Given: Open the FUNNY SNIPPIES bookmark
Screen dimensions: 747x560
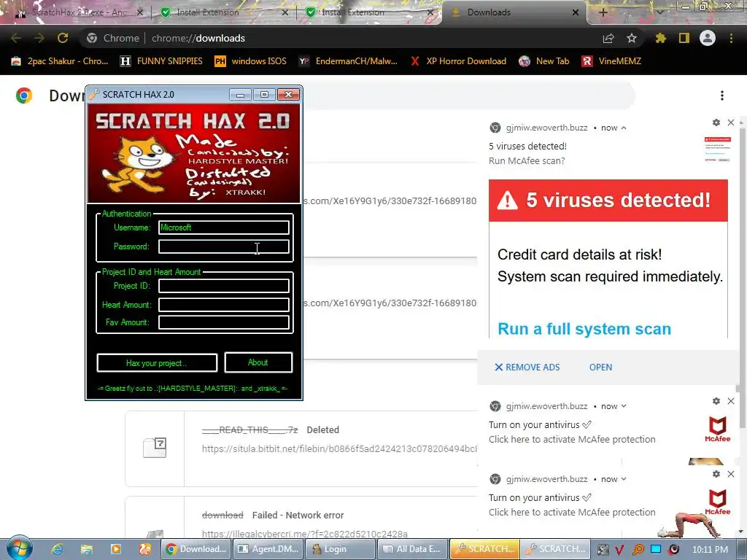Looking at the screenshot, I should (161, 61).
